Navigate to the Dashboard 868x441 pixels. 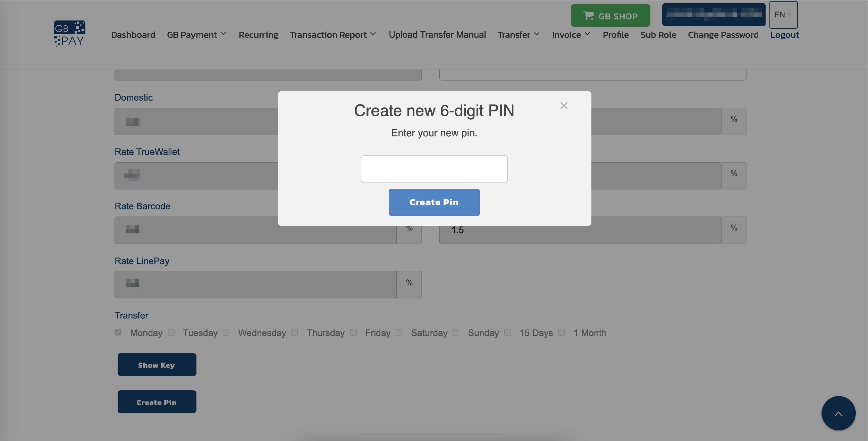[133, 34]
